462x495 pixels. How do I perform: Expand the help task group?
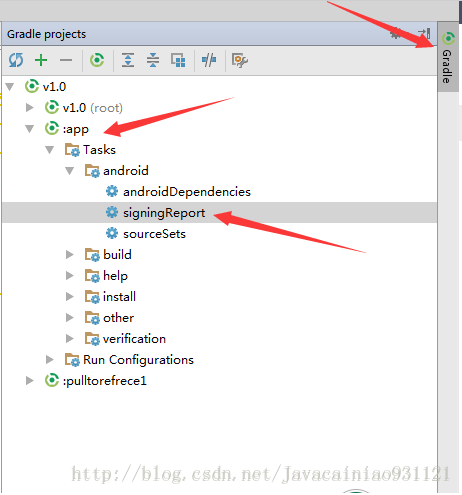pyautogui.click(x=70, y=276)
